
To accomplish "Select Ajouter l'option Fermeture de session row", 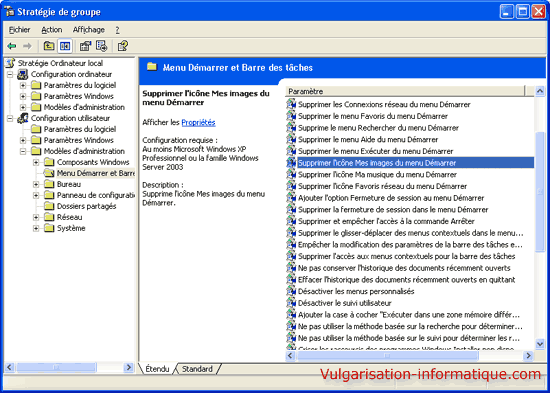I will pos(391,198).
